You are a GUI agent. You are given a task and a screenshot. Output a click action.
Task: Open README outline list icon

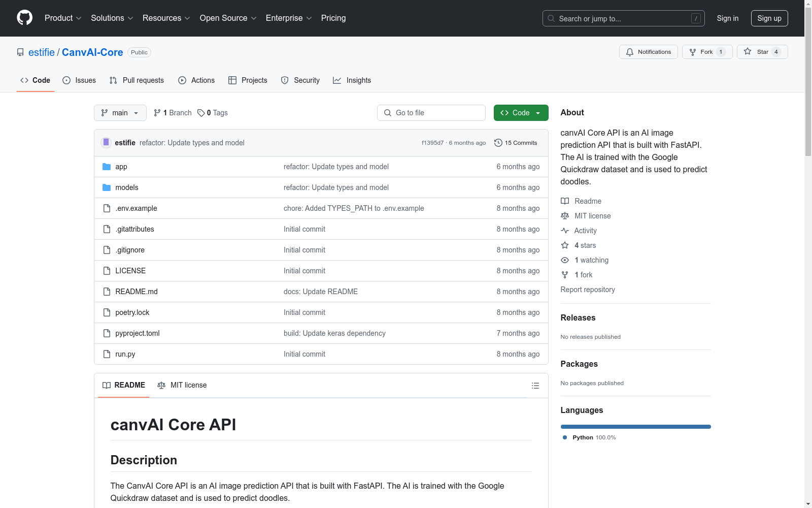tap(535, 386)
